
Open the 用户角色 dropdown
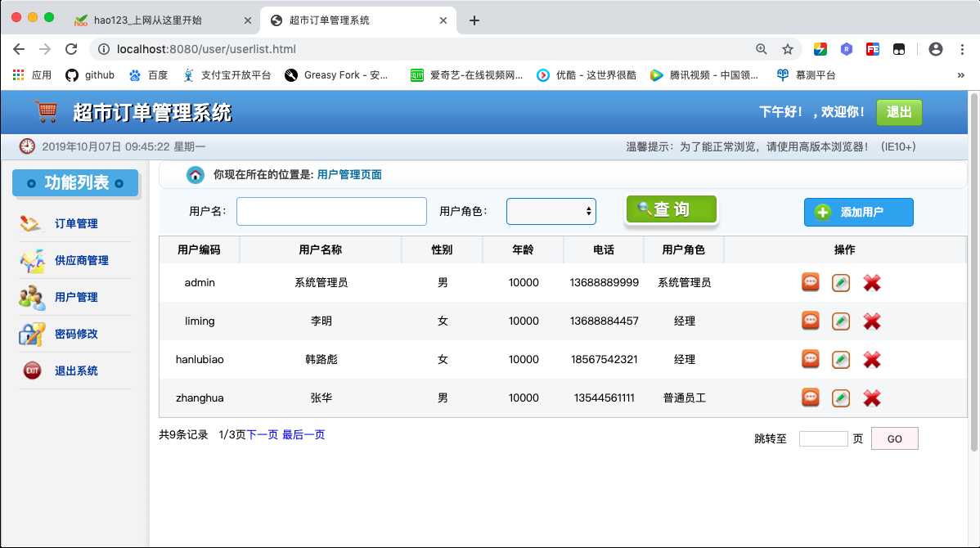pyautogui.click(x=551, y=211)
